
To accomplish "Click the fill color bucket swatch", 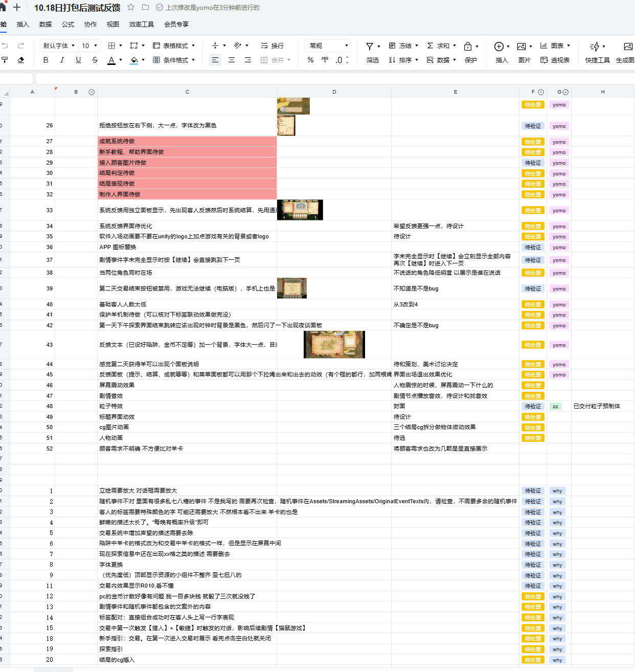I will pyautogui.click(x=134, y=60).
